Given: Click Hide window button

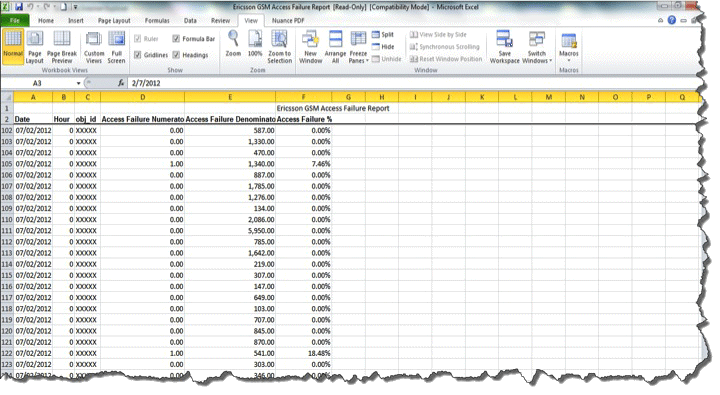Looking at the screenshot, I should click(x=383, y=46).
